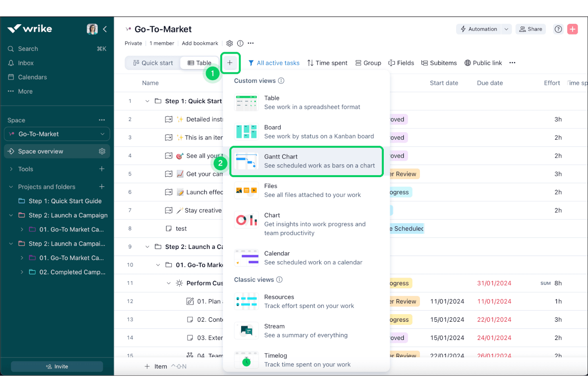Open the Go-To-Market space selector dropdown
The height and width of the screenshot is (392, 588).
click(x=57, y=134)
